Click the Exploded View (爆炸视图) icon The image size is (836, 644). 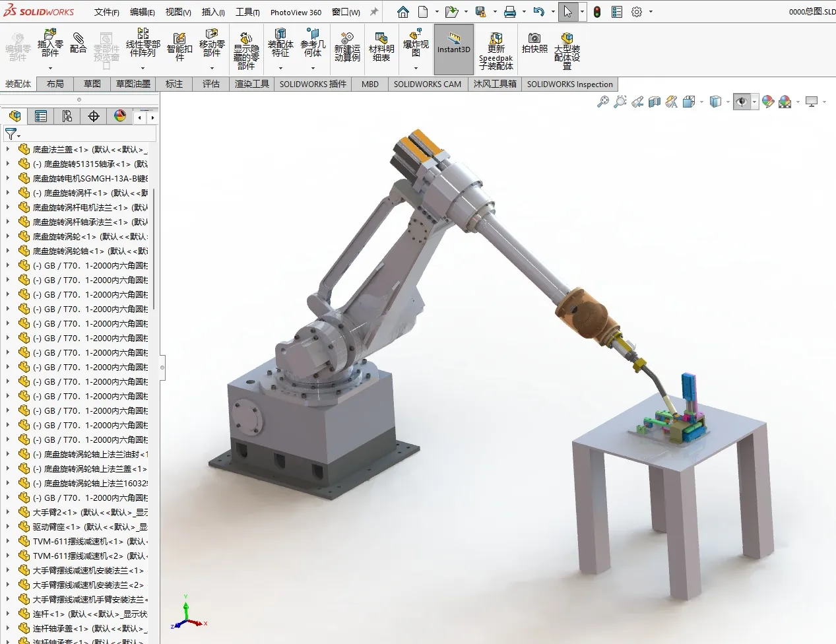coord(416,44)
